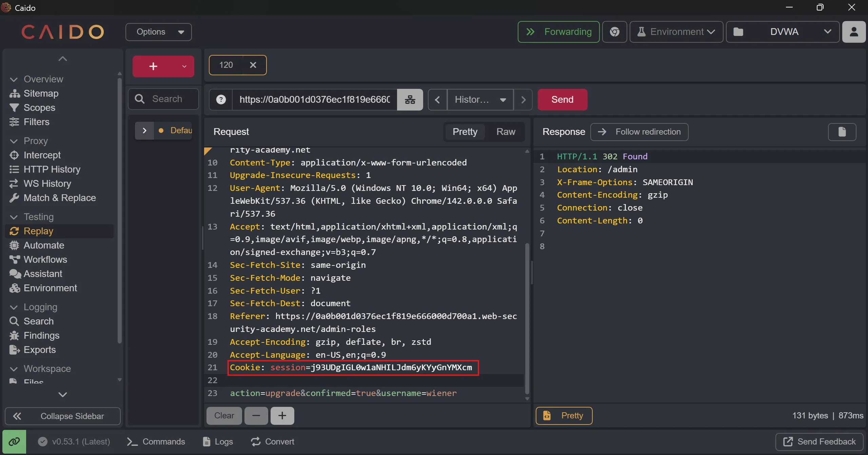
Task: Click Follow redirection button
Action: 639,132
